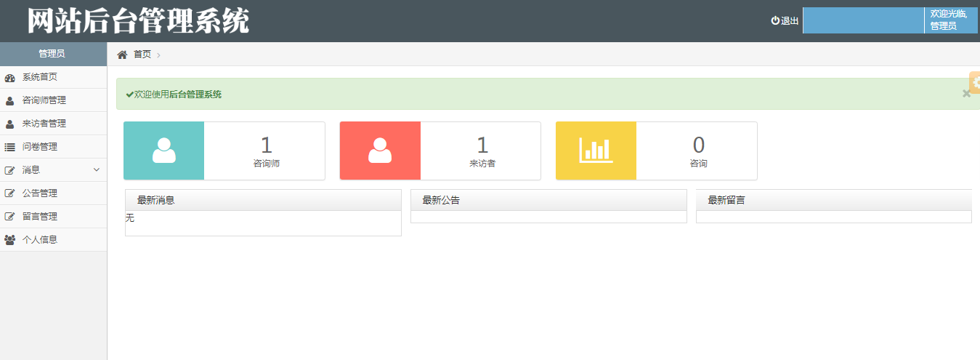Open 个人信息 in the sidebar

coord(54,240)
